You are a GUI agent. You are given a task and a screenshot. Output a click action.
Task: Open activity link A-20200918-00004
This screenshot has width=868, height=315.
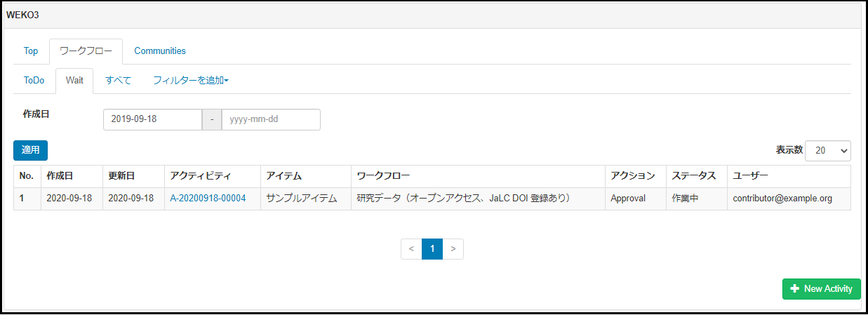[x=208, y=199]
